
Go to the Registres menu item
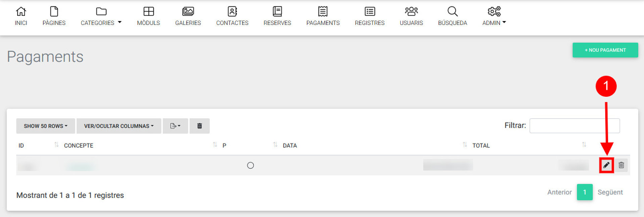[x=369, y=16]
